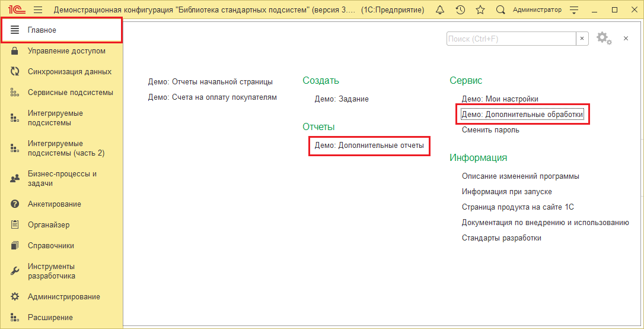Clear the search field with the x button
644x329 pixels.
582,39
